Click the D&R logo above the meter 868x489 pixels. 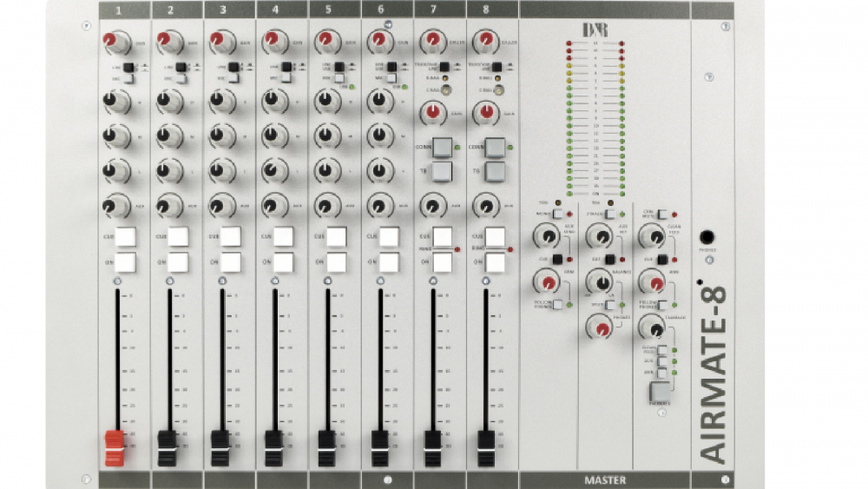point(595,30)
